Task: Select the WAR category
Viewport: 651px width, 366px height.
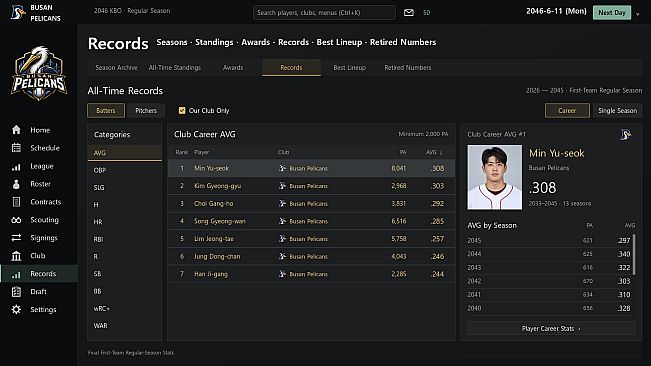Action: click(125, 326)
